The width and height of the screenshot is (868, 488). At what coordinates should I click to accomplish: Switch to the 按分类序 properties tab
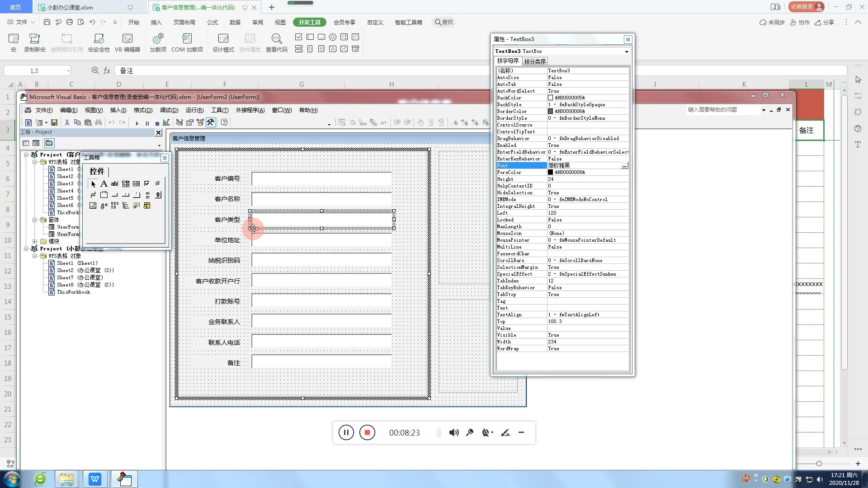pyautogui.click(x=535, y=61)
